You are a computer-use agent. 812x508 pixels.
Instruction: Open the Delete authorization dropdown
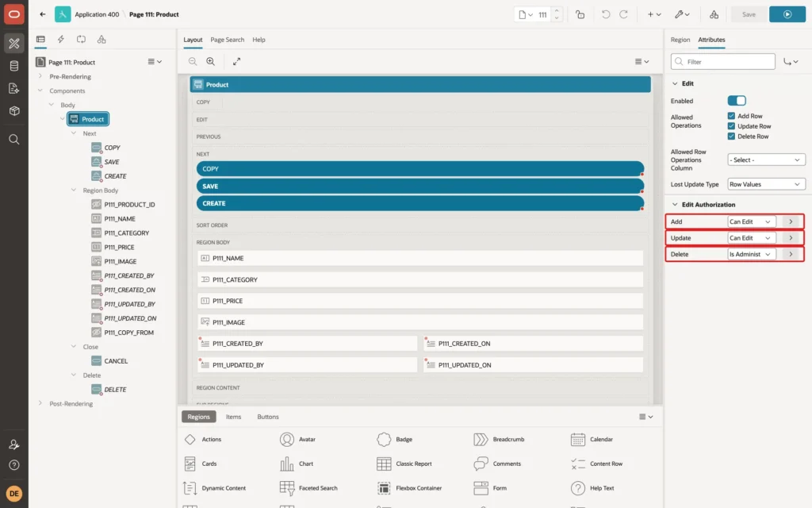[752, 254]
